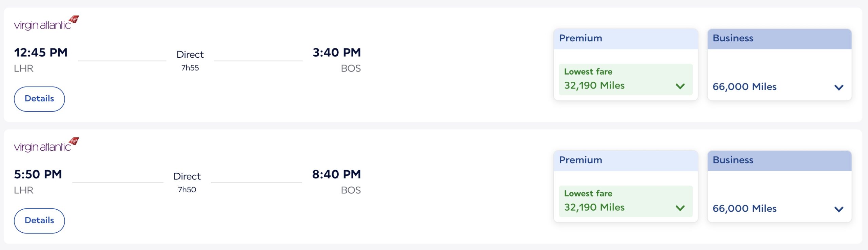This screenshot has height=250, width=868.
Task: Choose the 32,190 Miles fare departing 5:50 PM
Action: click(594, 207)
